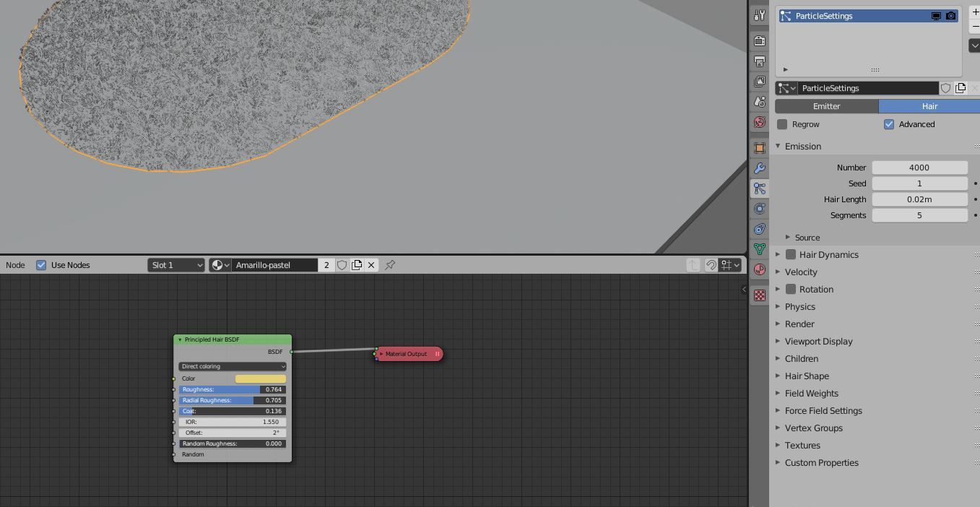
Task: Open the Physics properties tab
Action: [x=759, y=209]
